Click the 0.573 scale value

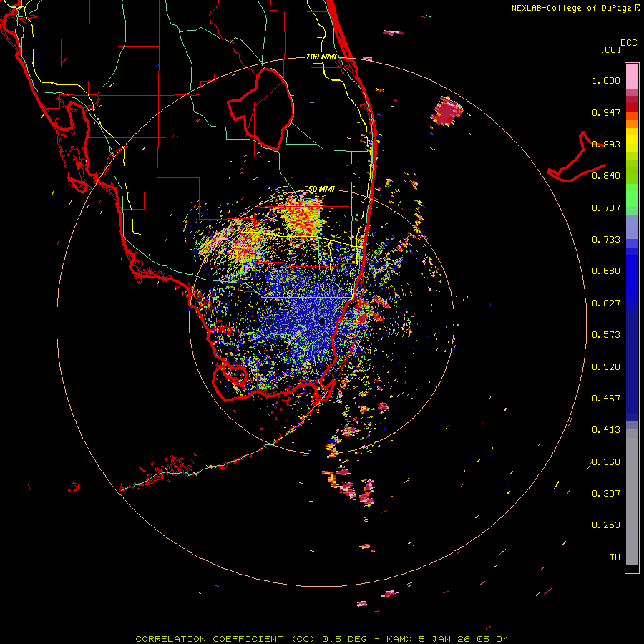point(606,335)
